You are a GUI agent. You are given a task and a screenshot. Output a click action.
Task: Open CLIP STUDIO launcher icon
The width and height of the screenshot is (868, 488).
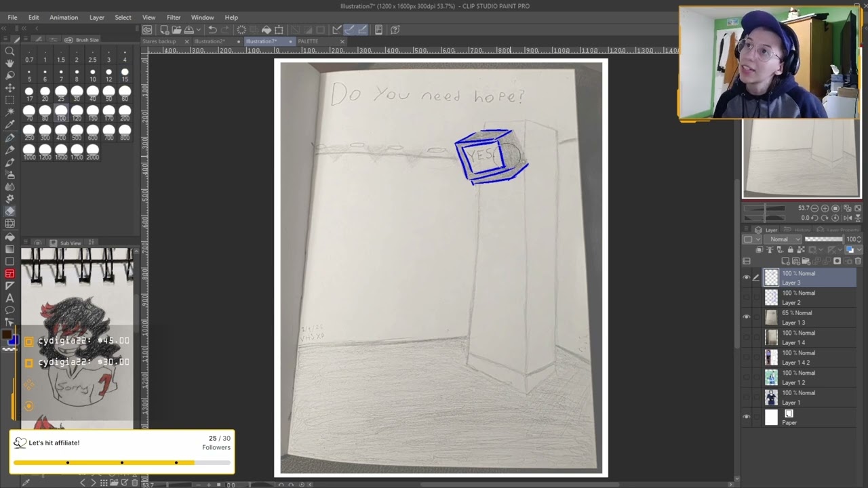[x=147, y=30]
